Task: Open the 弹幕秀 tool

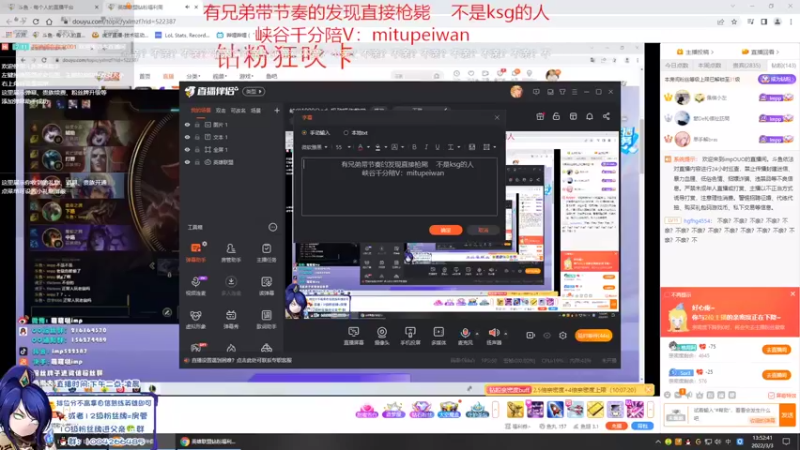Action: point(231,319)
